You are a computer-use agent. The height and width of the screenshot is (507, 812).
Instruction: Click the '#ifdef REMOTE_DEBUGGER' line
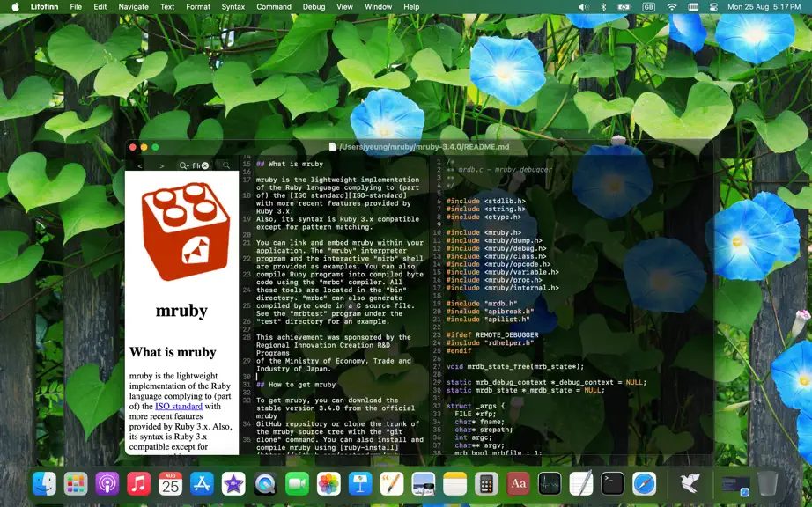(x=492, y=334)
